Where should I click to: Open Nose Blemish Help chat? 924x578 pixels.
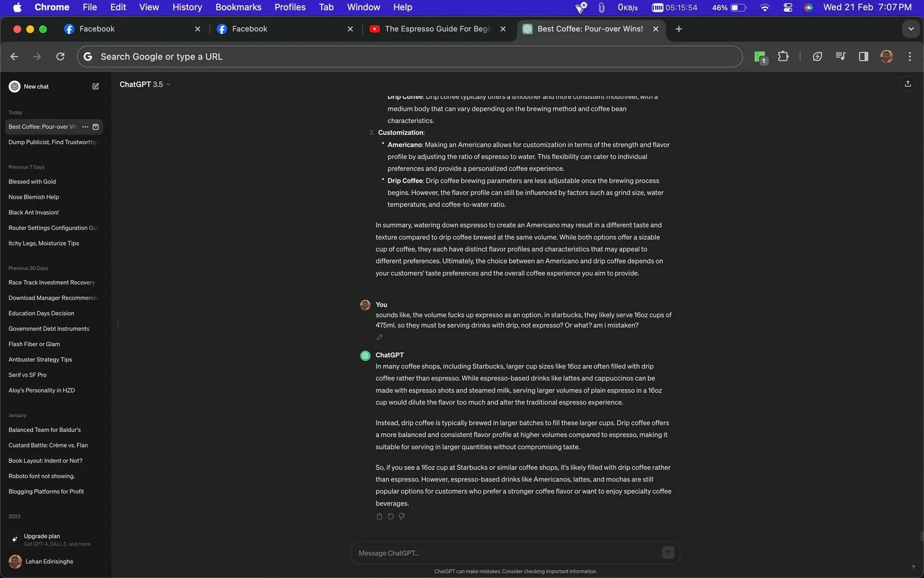(x=34, y=197)
